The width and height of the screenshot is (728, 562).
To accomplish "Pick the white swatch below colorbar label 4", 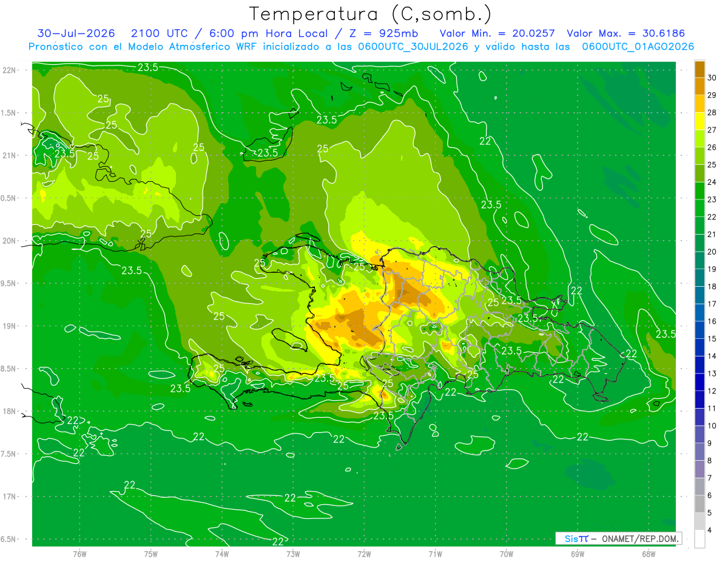I will [x=699, y=538].
